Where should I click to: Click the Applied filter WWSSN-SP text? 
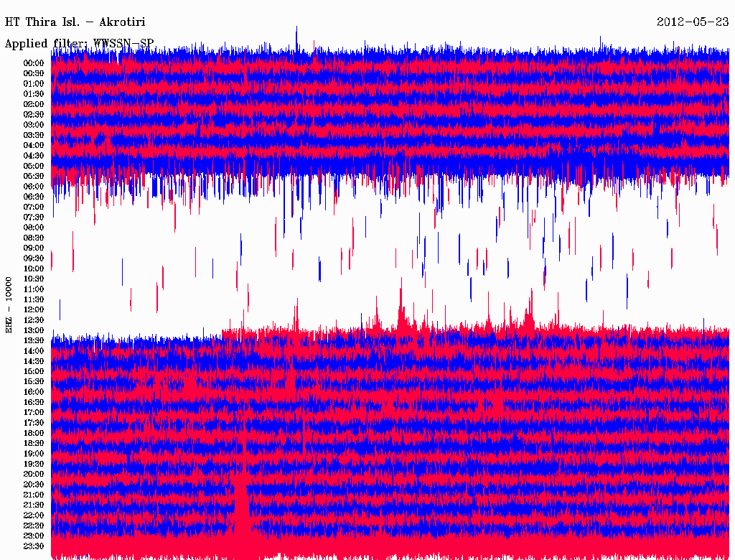[x=79, y=44]
